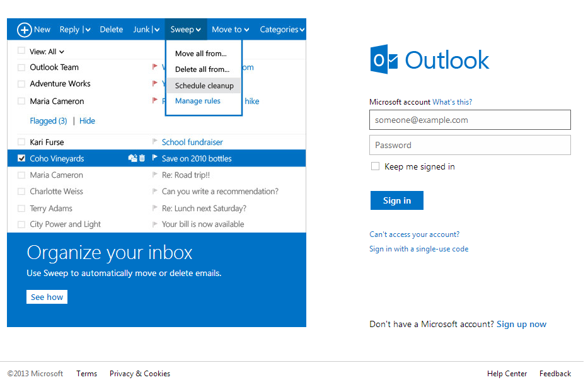
Task: Click the Sign in button
Action: coord(396,200)
